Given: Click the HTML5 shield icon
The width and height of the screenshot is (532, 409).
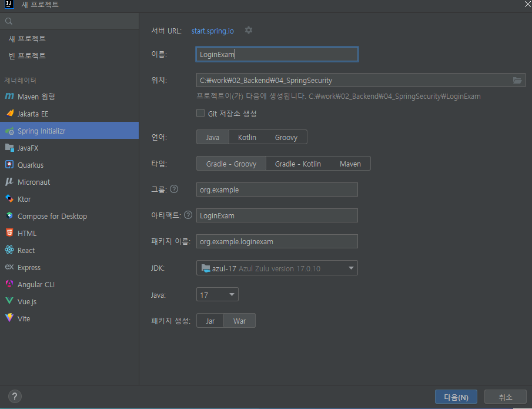Looking at the screenshot, I should tap(9, 233).
